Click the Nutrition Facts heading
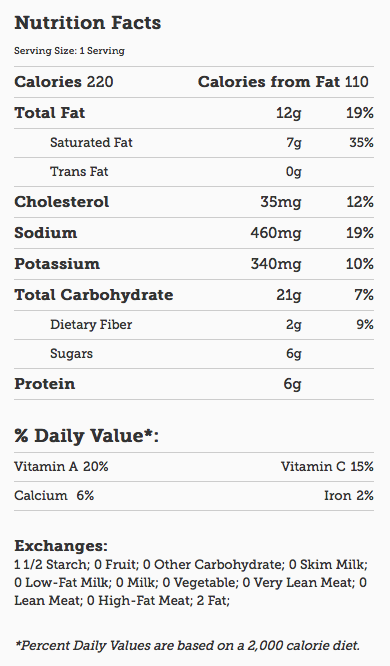 click(88, 23)
